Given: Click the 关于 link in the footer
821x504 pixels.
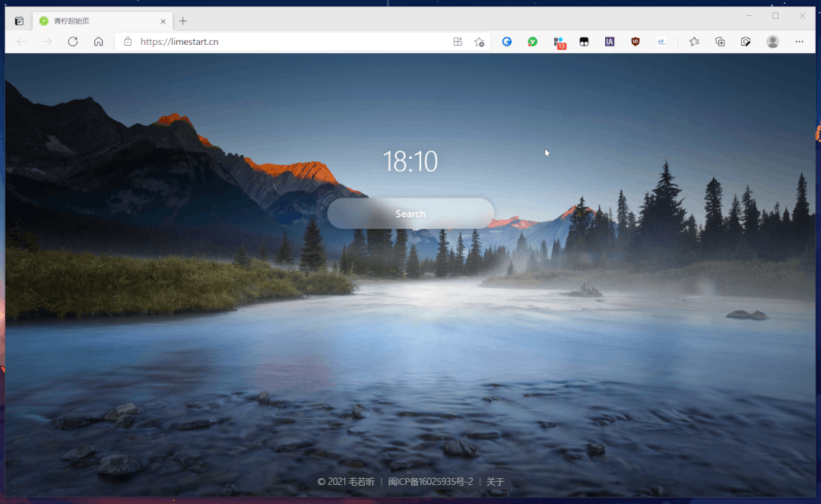Looking at the screenshot, I should [x=496, y=481].
